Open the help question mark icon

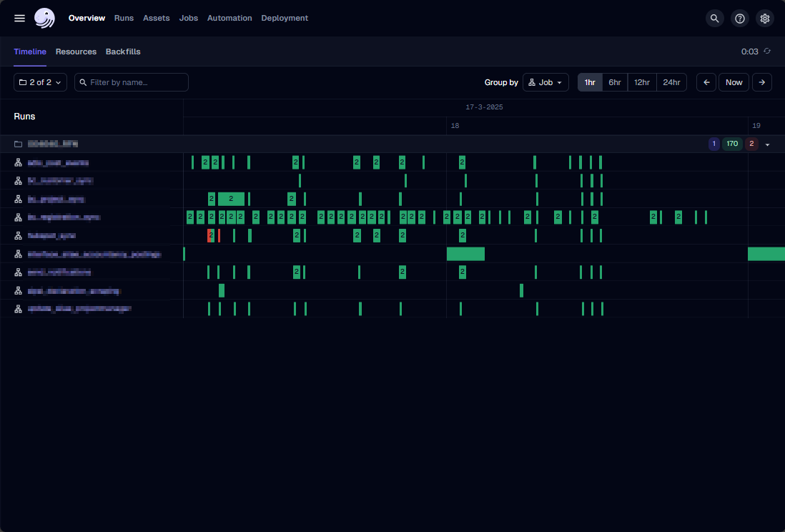click(x=740, y=19)
